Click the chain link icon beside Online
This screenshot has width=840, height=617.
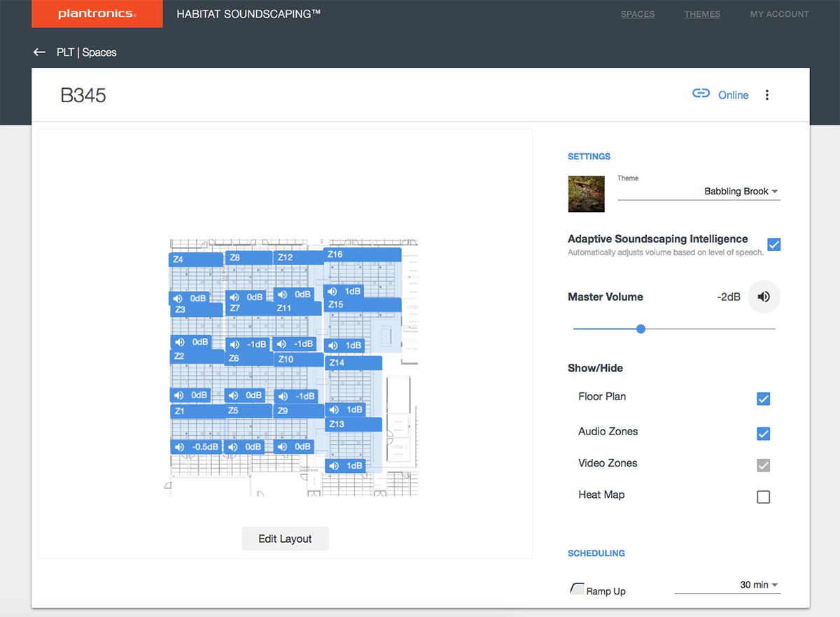coord(701,94)
